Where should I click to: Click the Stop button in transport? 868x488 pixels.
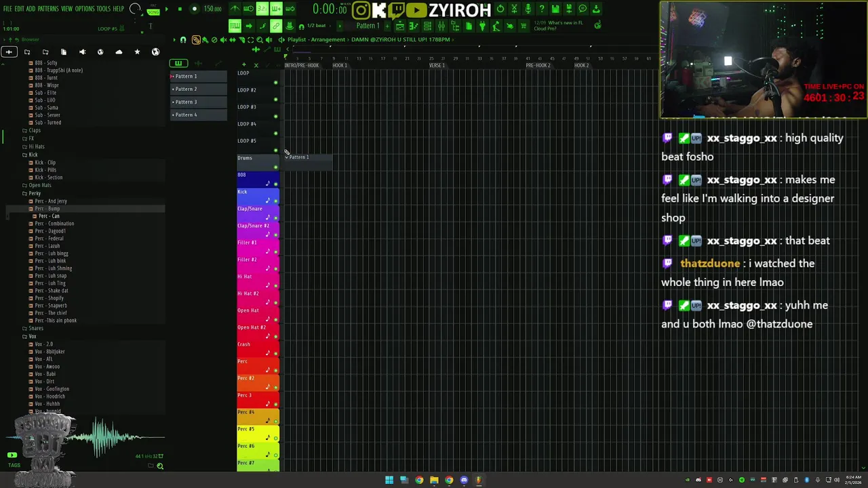180,9
